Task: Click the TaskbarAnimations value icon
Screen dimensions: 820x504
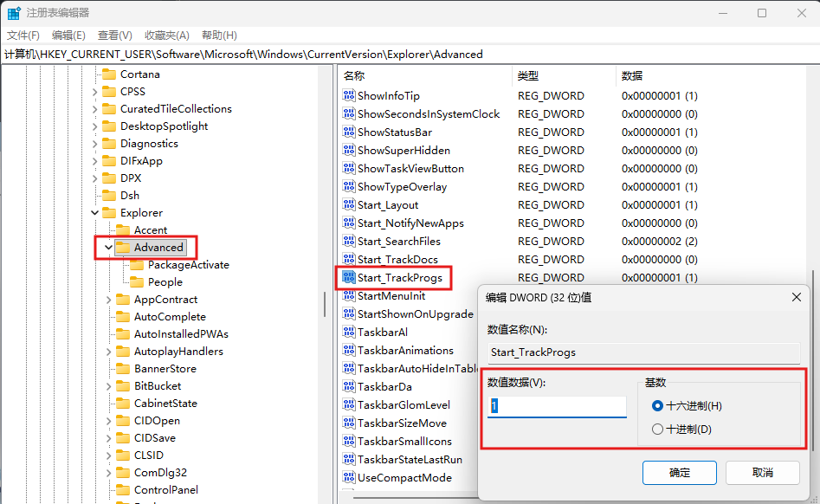Action: (x=349, y=351)
